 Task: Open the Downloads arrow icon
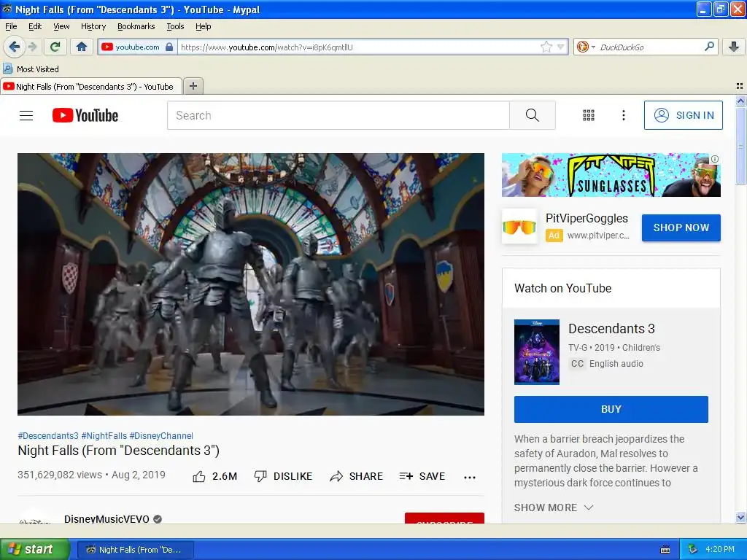tap(734, 47)
